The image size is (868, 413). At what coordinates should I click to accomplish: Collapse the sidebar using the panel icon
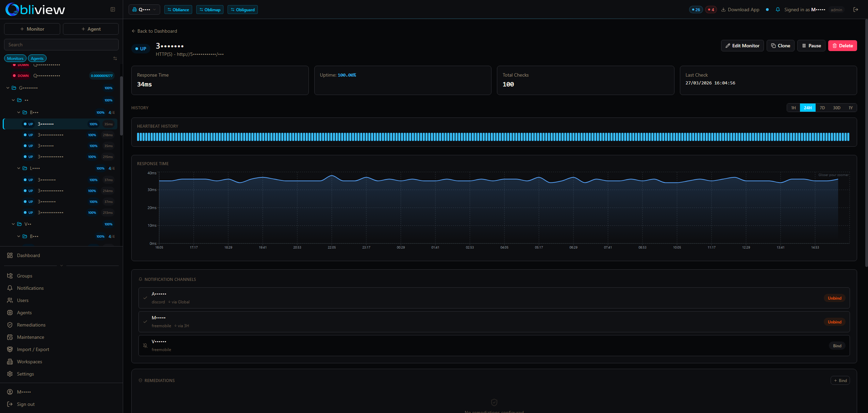[x=113, y=10]
